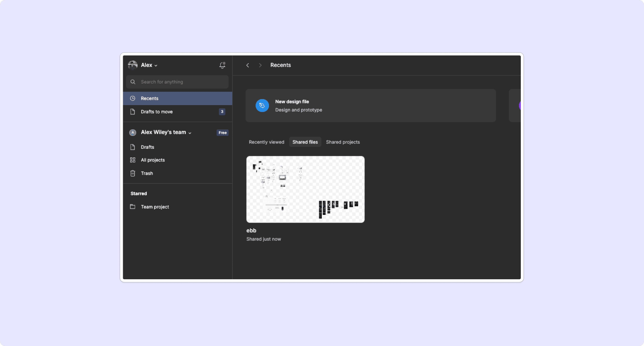
Task: Click the 3 badge on Drafts to move
Action: 222,112
